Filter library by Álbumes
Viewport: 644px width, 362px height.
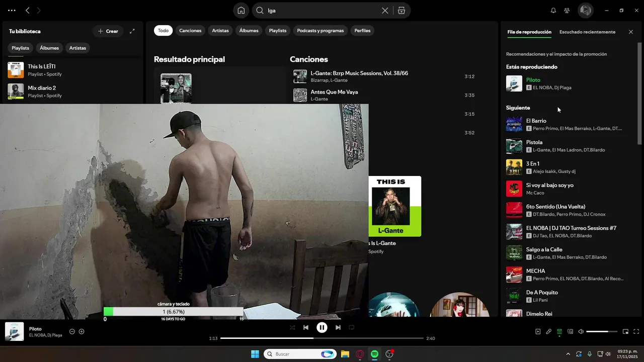tap(49, 48)
